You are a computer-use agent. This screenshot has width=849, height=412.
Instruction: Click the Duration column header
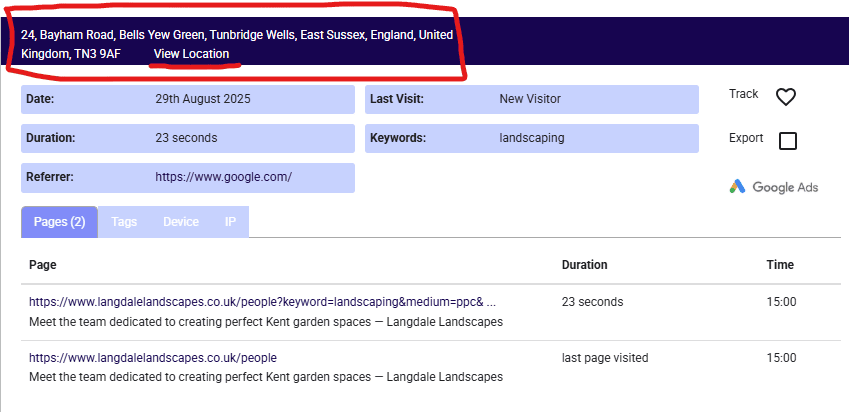tap(584, 265)
